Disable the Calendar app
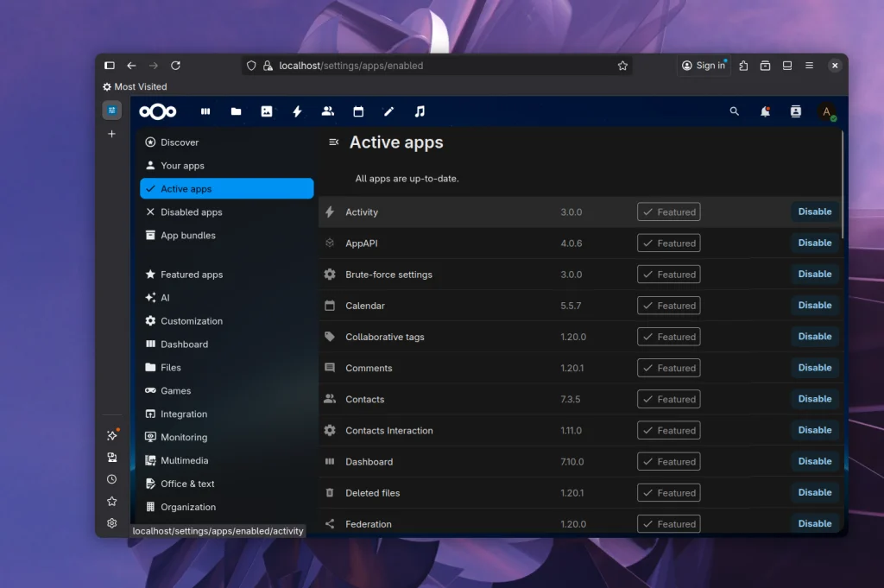This screenshot has height=588, width=884. tap(814, 306)
